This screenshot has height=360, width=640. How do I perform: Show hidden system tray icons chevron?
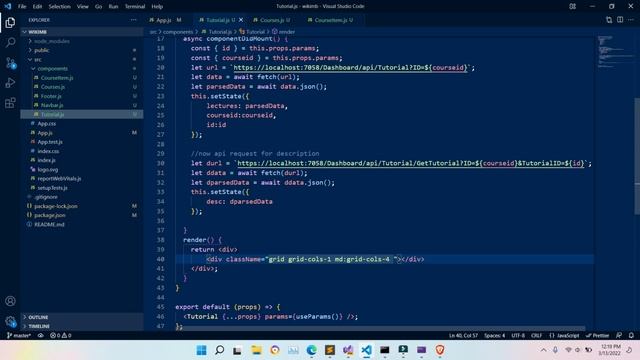[x=543, y=350]
